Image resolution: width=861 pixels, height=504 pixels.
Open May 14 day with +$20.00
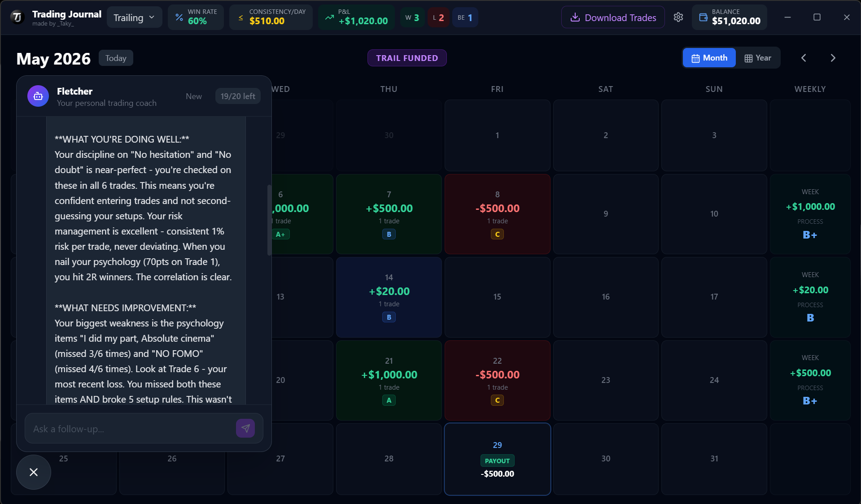pos(389,297)
